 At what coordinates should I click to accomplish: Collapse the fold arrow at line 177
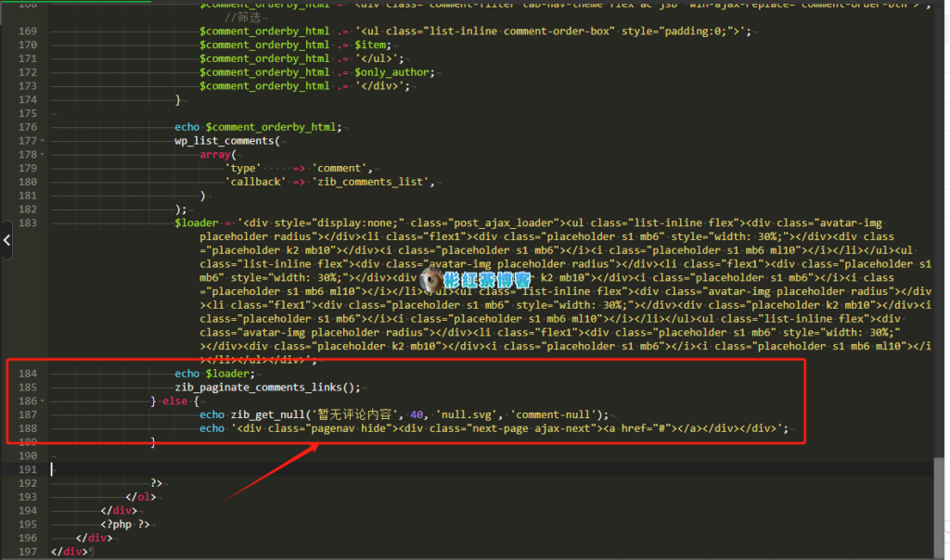point(44,141)
